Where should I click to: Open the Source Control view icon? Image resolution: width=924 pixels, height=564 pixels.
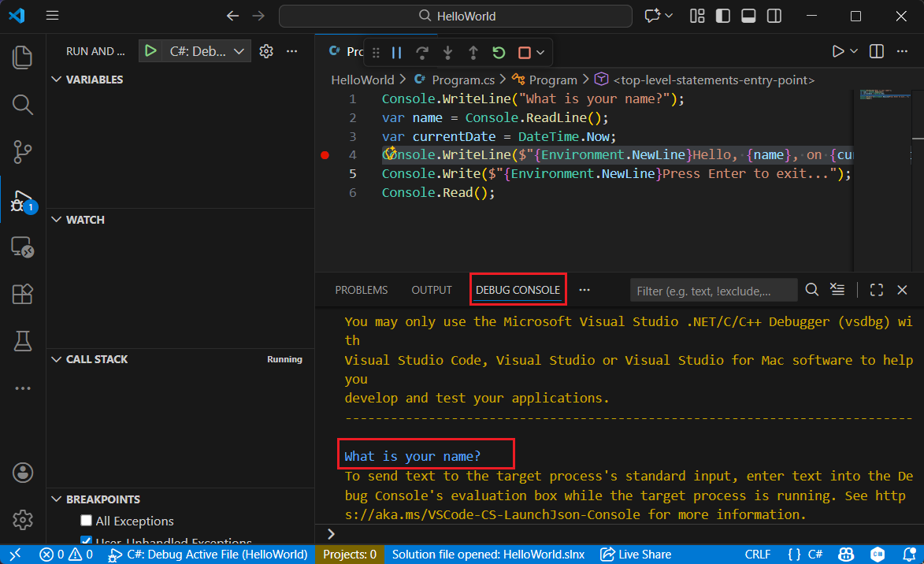(22, 151)
